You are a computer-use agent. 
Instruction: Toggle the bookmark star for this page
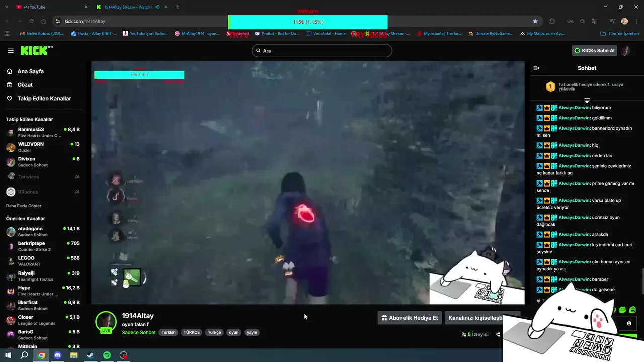point(535,21)
